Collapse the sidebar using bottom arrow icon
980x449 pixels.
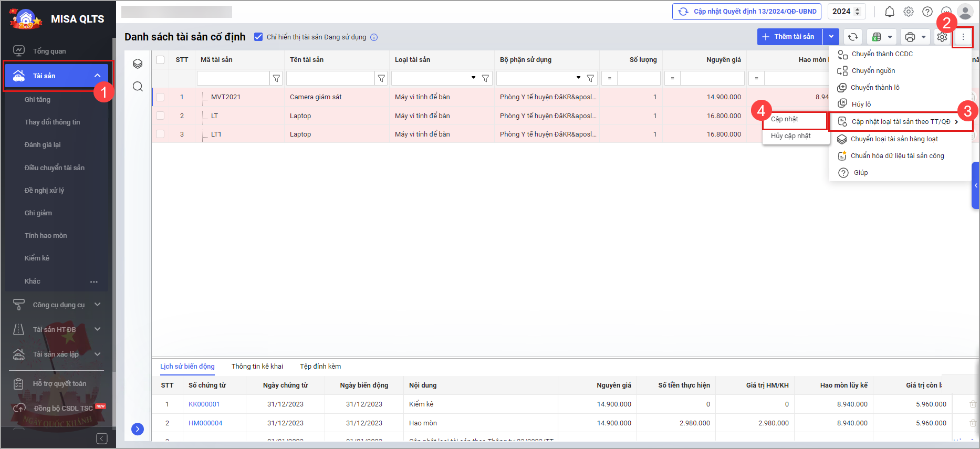(102, 438)
